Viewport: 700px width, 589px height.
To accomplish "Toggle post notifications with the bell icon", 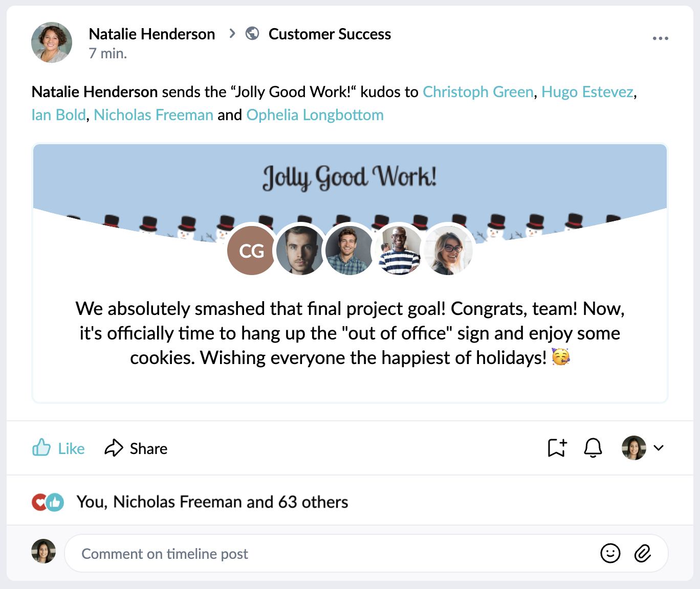I will [593, 448].
